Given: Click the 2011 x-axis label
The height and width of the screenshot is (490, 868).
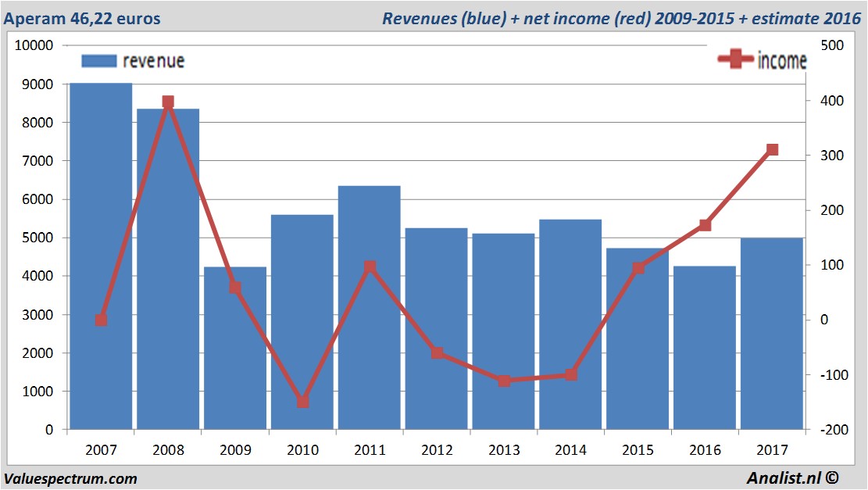Looking at the screenshot, I should (x=370, y=449).
